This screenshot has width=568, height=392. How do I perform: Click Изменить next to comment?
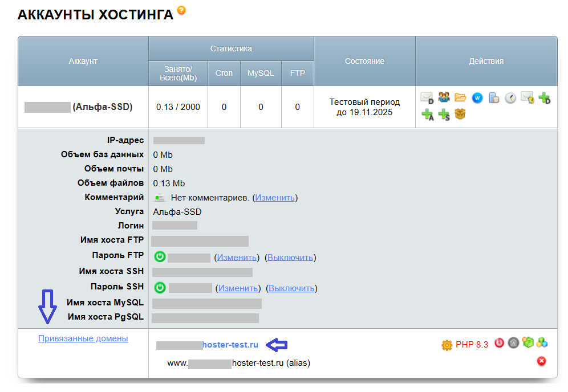(275, 198)
